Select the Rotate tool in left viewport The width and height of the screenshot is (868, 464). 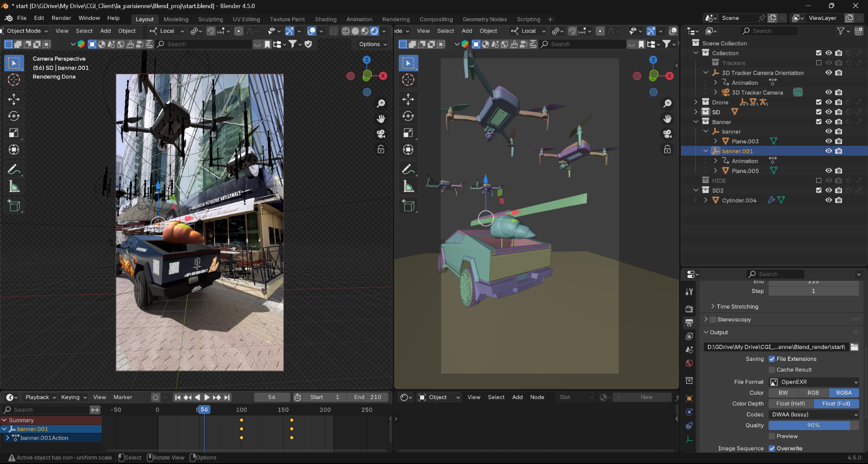(x=14, y=116)
